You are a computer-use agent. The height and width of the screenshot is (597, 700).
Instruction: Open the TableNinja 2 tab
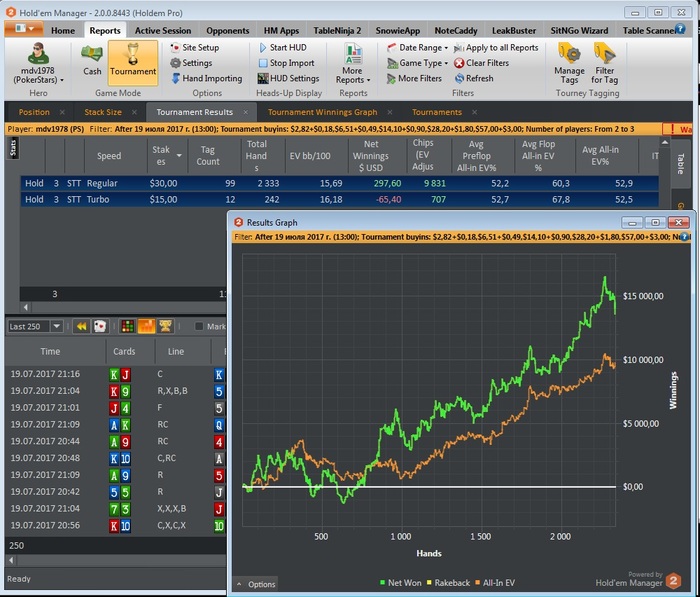[x=337, y=31]
